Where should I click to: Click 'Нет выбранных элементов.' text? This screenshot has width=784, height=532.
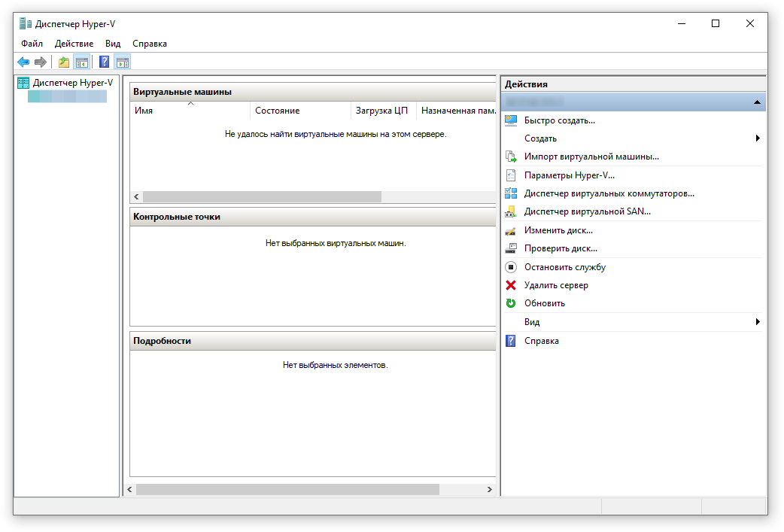[336, 365]
